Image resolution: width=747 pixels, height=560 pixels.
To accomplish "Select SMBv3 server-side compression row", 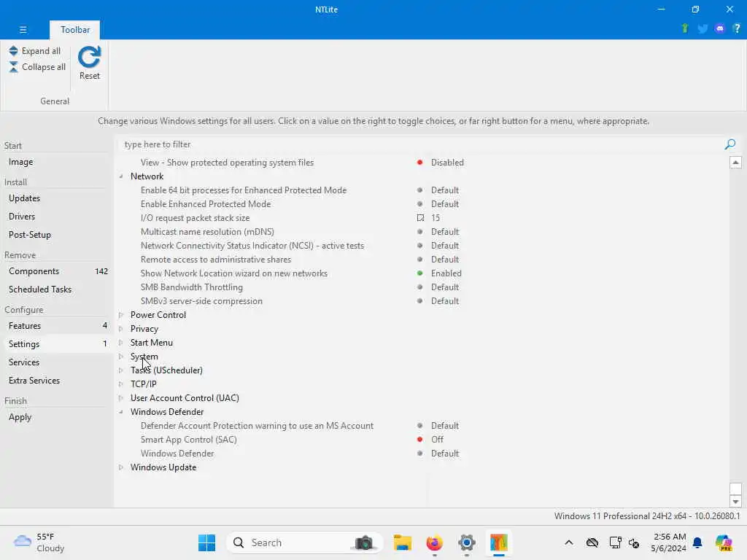I will tap(201, 301).
